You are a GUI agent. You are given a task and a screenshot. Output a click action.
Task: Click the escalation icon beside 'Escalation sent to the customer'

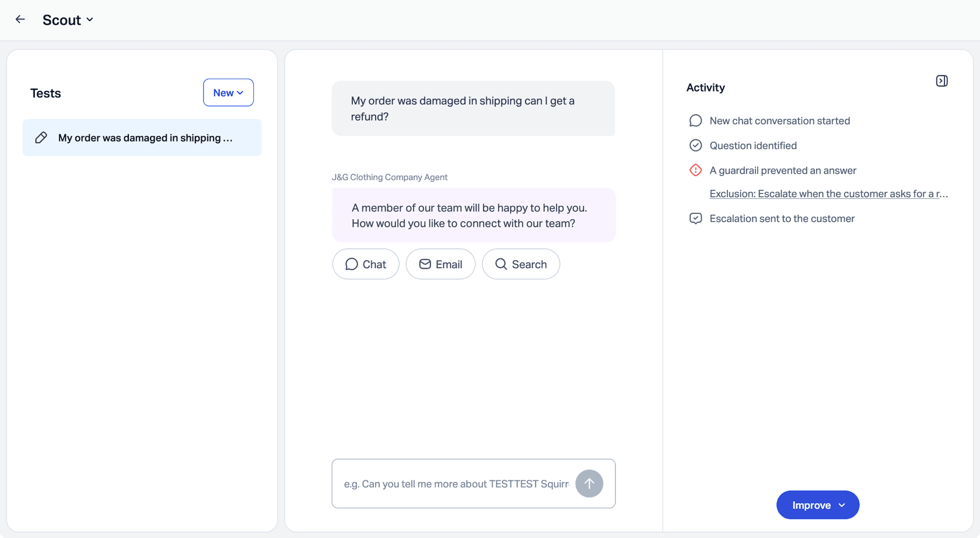point(695,219)
